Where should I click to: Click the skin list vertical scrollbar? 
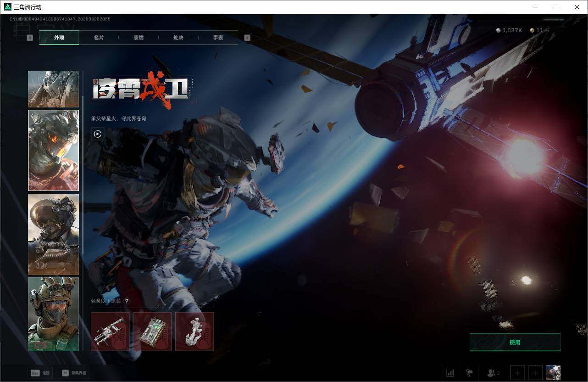tap(83, 174)
